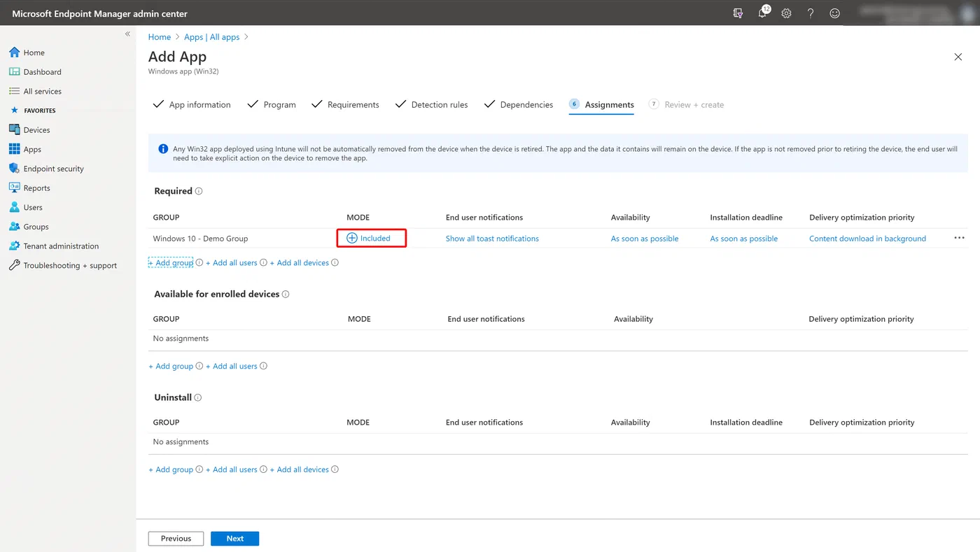Open the feedback smiley icon

(834, 13)
